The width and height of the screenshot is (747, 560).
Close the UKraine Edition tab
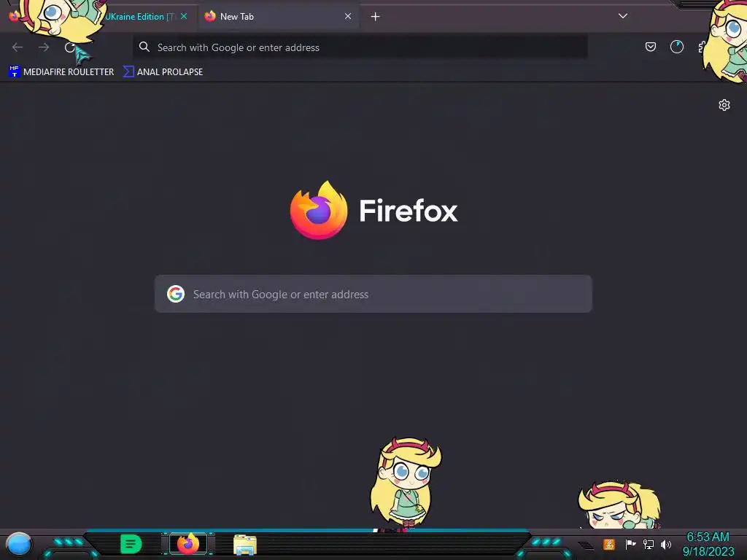pos(184,16)
